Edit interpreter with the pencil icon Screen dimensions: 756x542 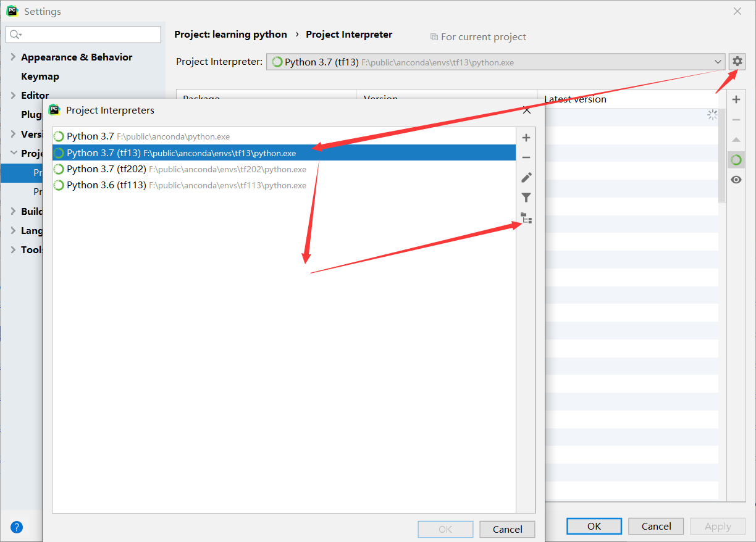coord(526,177)
